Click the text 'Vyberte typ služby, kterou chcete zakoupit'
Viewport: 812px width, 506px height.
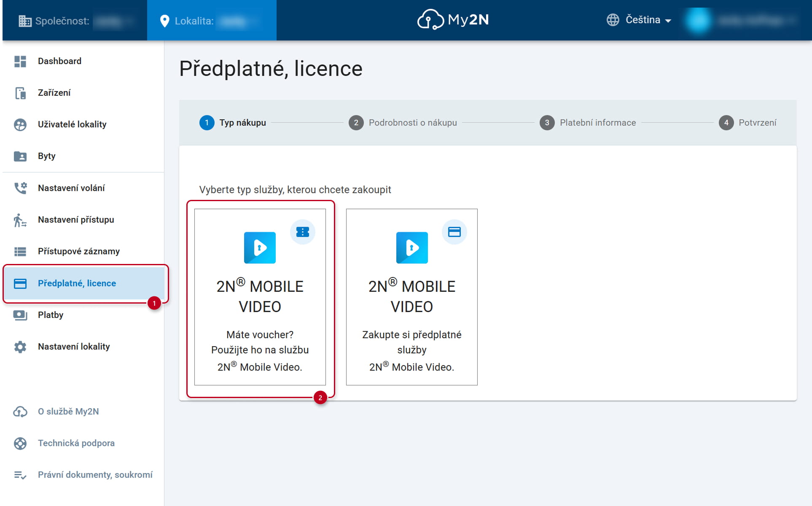tap(295, 190)
